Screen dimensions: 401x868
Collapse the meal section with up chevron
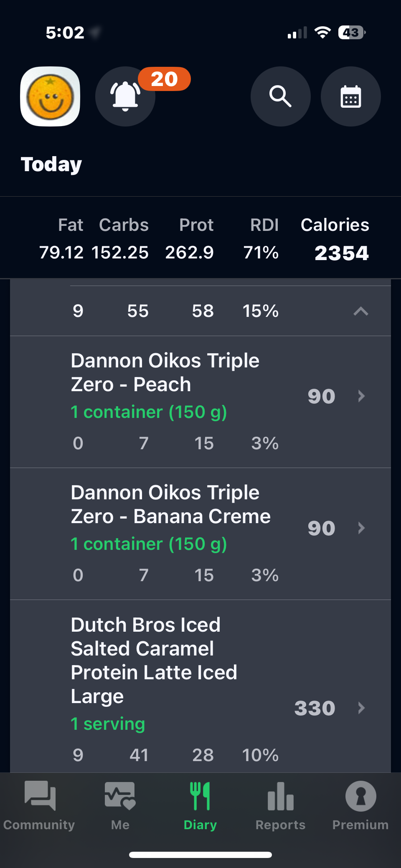[x=360, y=311]
